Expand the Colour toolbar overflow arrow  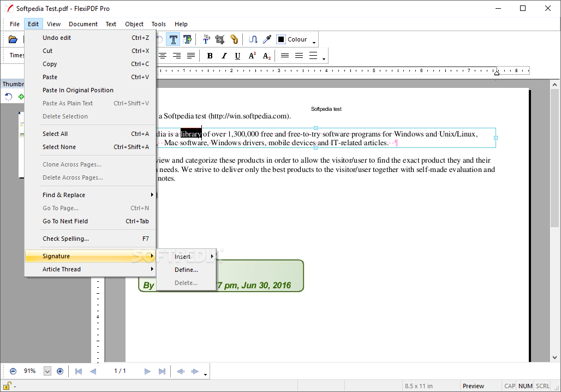coord(314,43)
